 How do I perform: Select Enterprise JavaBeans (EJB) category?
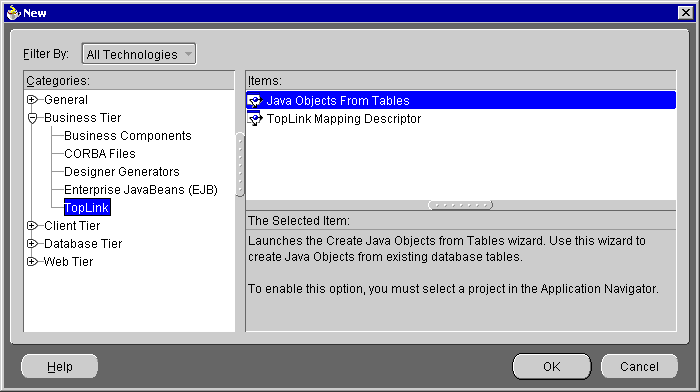(x=141, y=190)
